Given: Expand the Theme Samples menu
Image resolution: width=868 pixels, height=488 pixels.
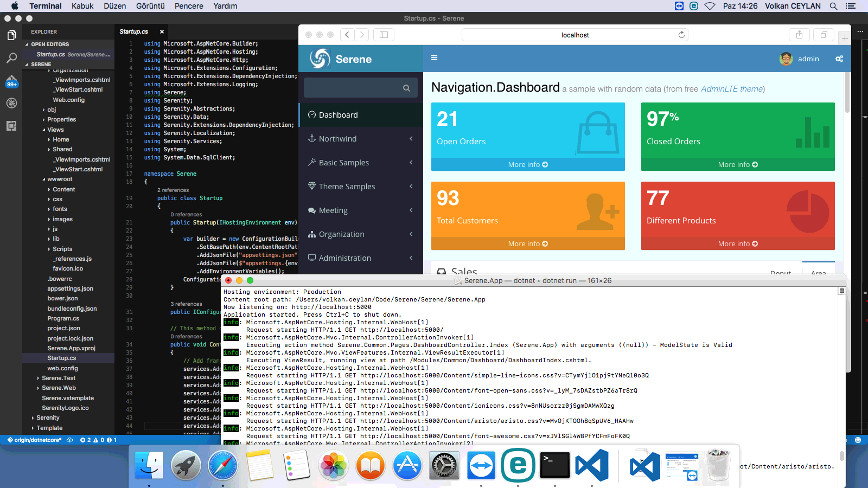Looking at the screenshot, I should point(360,187).
